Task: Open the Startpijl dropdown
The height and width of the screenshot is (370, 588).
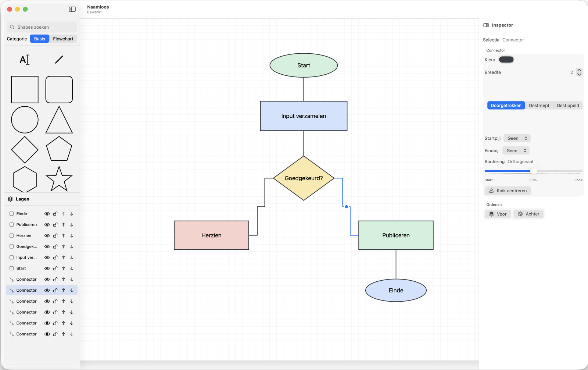Action: pos(517,138)
